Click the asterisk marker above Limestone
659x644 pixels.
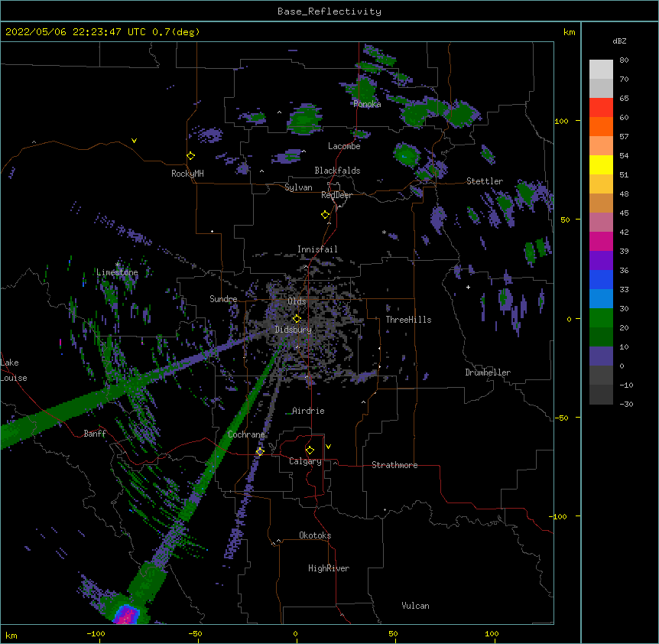[118, 265]
